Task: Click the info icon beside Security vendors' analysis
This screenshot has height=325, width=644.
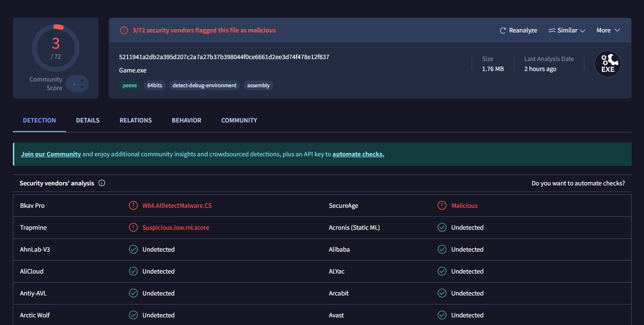Action: [x=101, y=183]
